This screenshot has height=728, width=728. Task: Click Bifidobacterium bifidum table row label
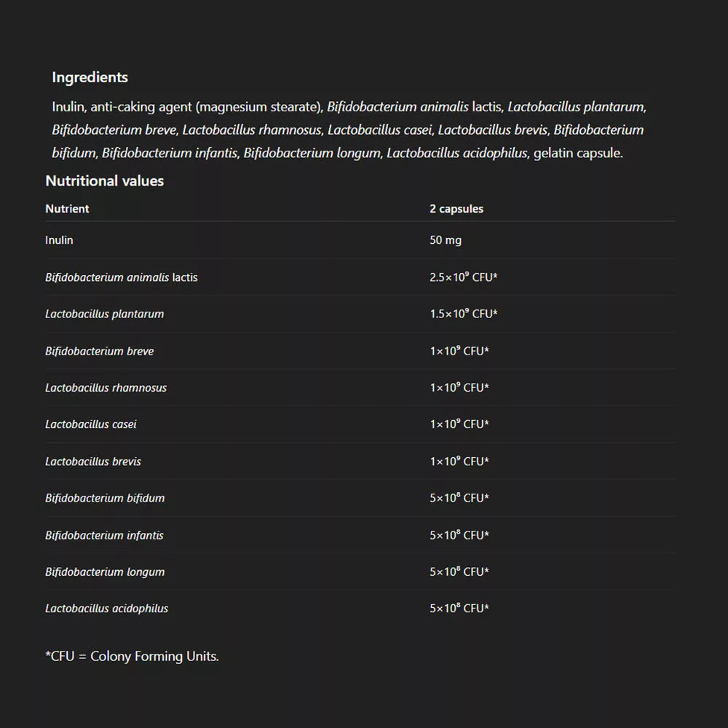coord(105,498)
